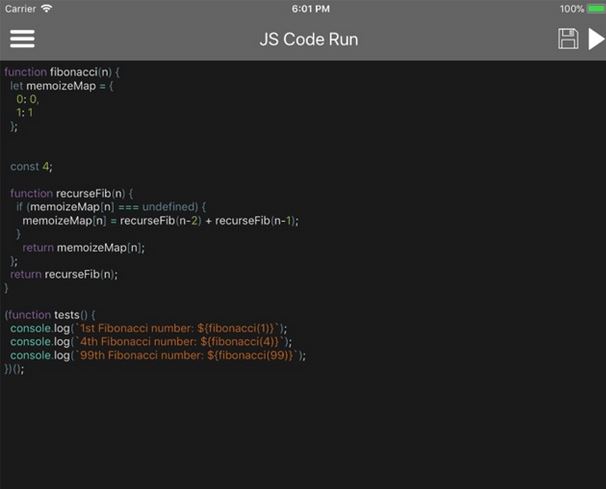Click the JS Code Run title
The width and height of the screenshot is (606, 489).
click(x=309, y=39)
